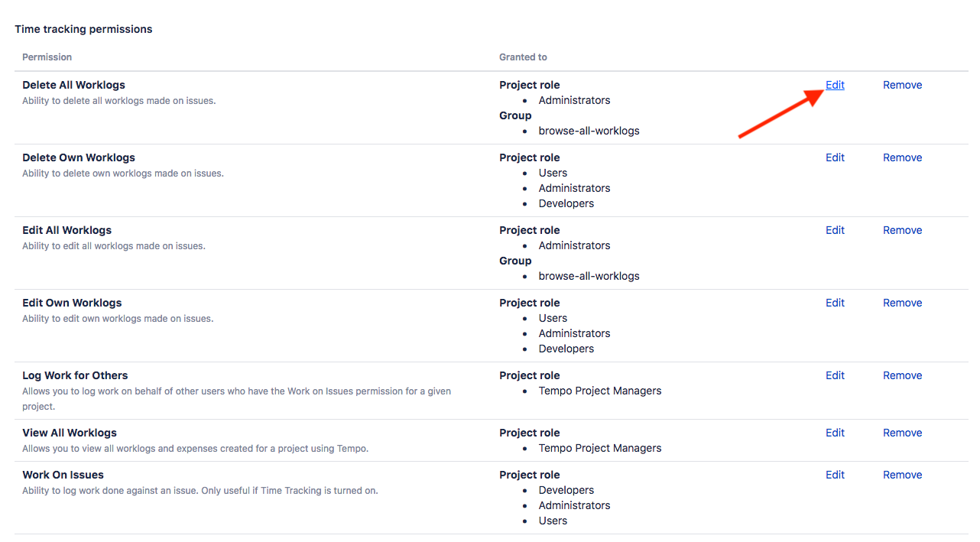Remove the Delete Own Worklogs permission
Image resolution: width=980 pixels, height=542 pixels.
coord(902,157)
